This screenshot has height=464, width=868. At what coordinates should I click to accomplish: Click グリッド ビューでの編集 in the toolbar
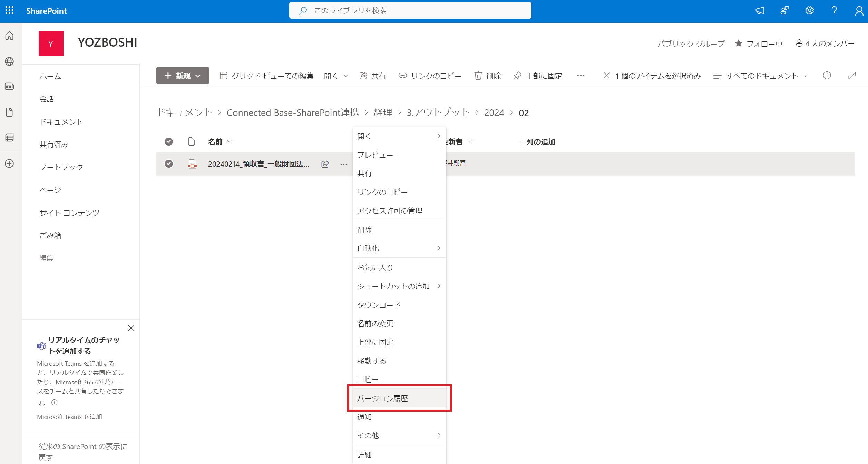click(x=266, y=76)
